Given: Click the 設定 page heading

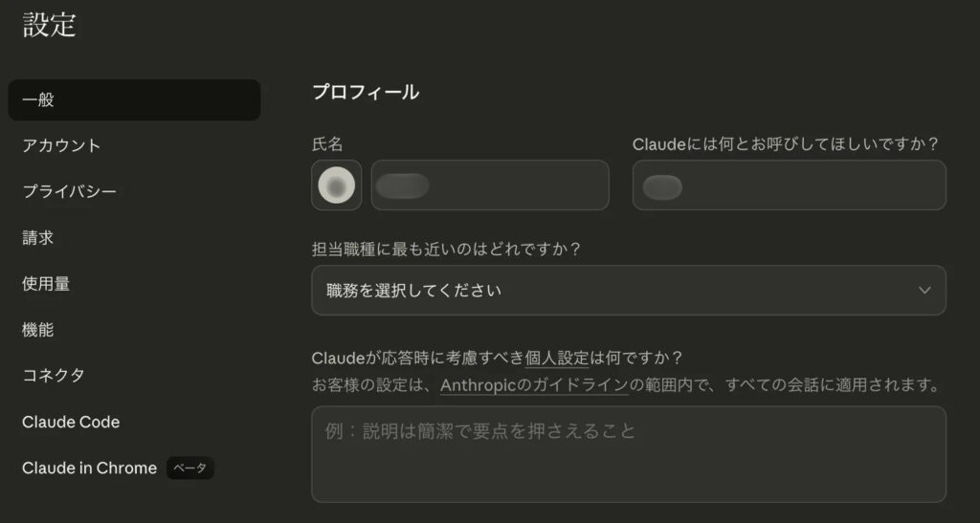Looking at the screenshot, I should pyautogui.click(x=50, y=26).
